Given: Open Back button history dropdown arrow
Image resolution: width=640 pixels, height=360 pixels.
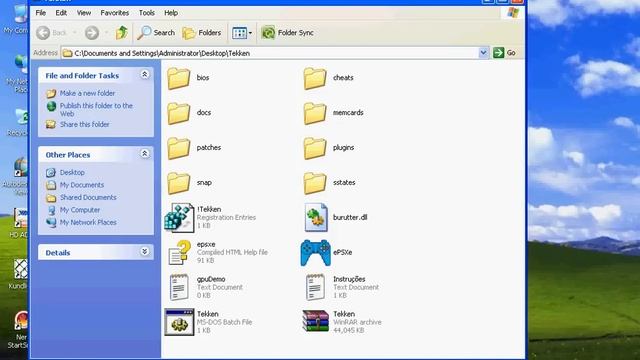Looking at the screenshot, I should (x=74, y=33).
